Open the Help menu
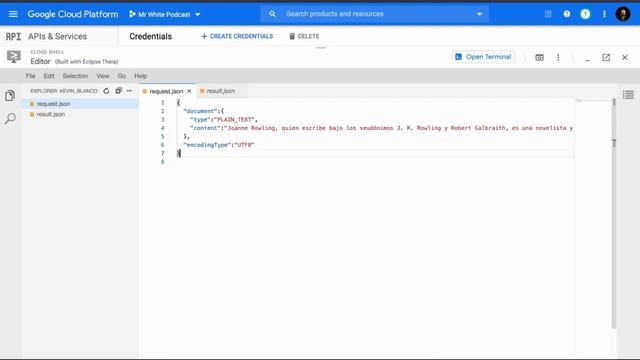640x360 pixels. click(x=140, y=76)
